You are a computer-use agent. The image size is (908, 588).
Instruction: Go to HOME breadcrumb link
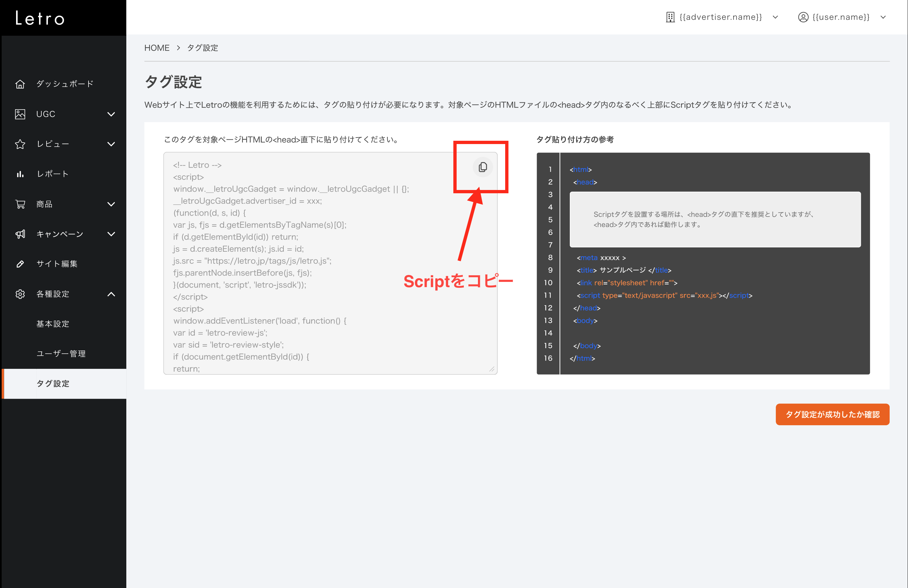[157, 48]
